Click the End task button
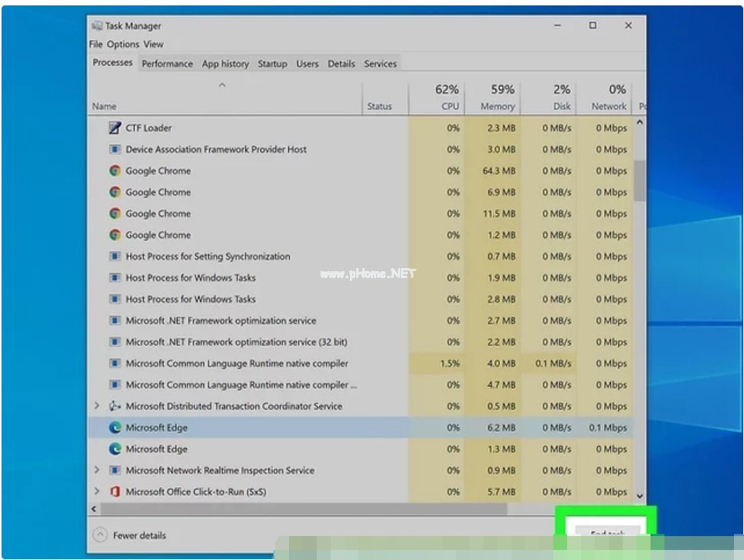The height and width of the screenshot is (560, 744). coord(606,533)
